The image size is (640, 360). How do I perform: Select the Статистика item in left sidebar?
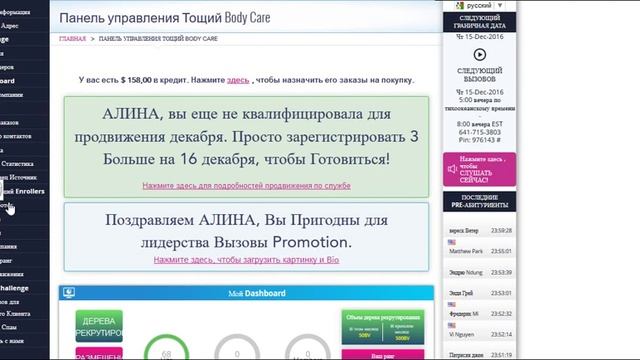(17, 164)
